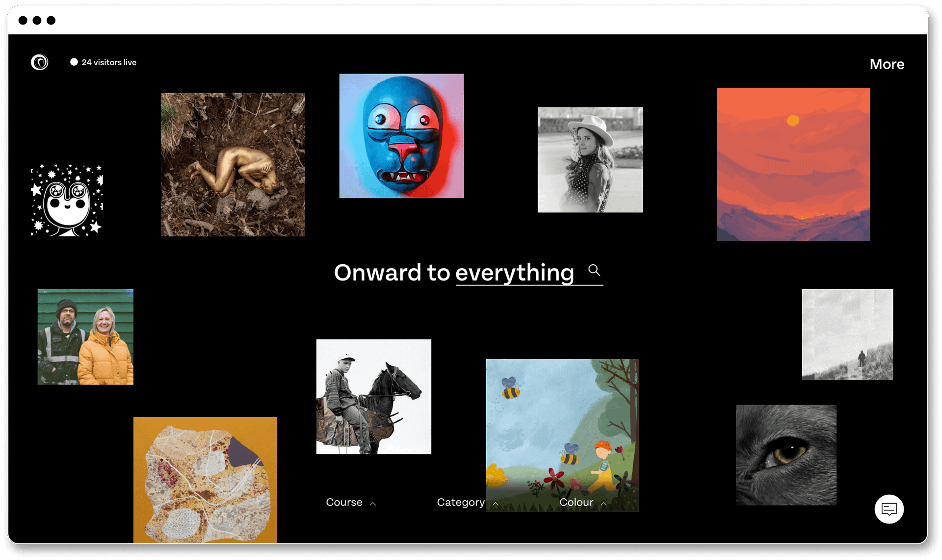The image size is (942, 560).
Task: Open the bees and child illustration
Action: 562,435
